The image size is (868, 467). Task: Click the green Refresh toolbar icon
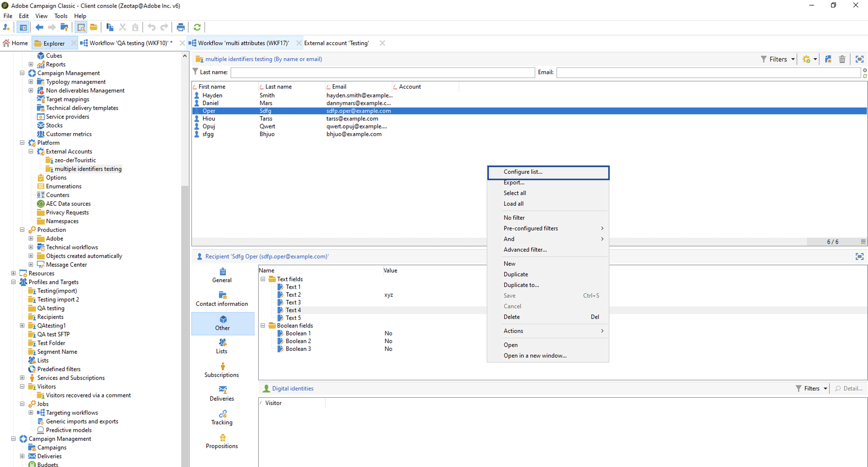click(197, 27)
